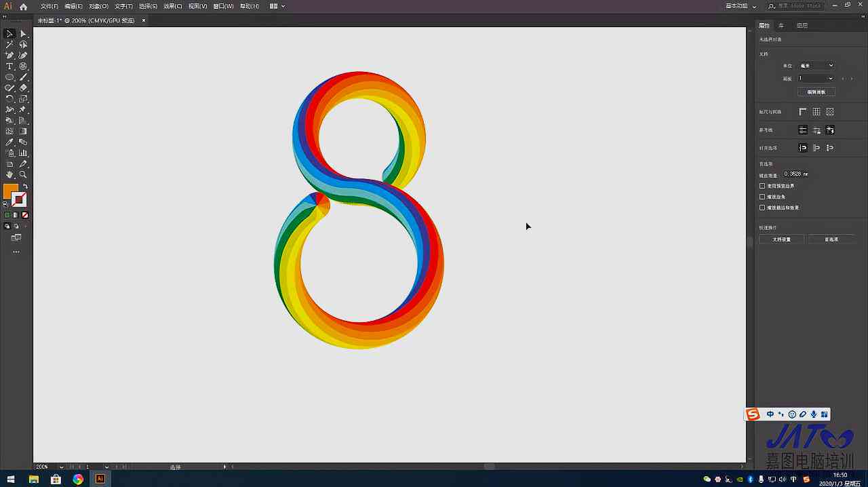Enable the 缩放描边和效果 checkbox
Viewport: 868px width, 487px height.
click(x=762, y=208)
